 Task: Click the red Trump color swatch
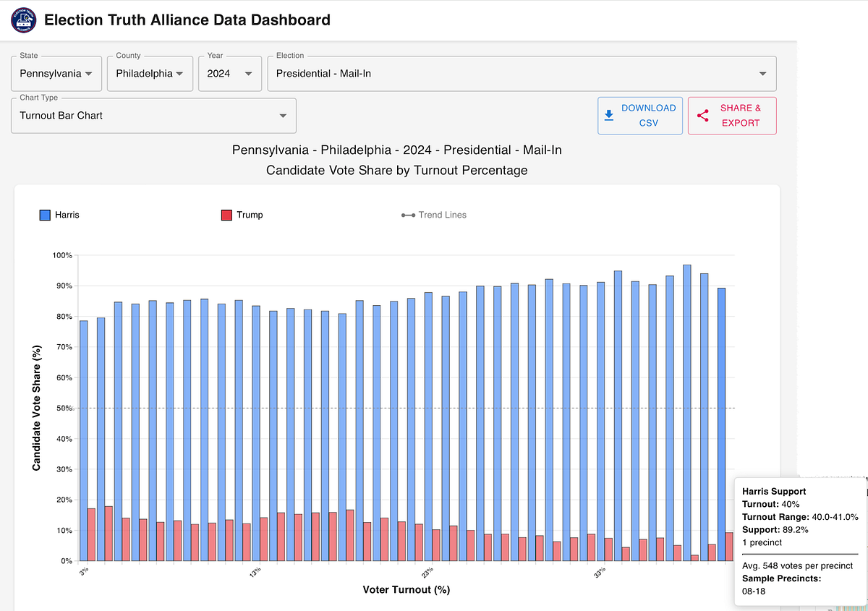[x=225, y=215]
